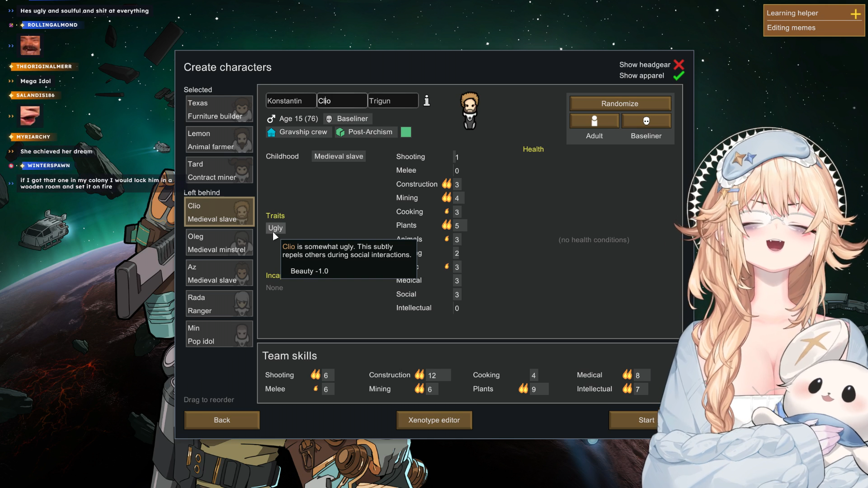The height and width of the screenshot is (488, 868).
Task: Select Az Medieval slave character
Action: [219, 273]
